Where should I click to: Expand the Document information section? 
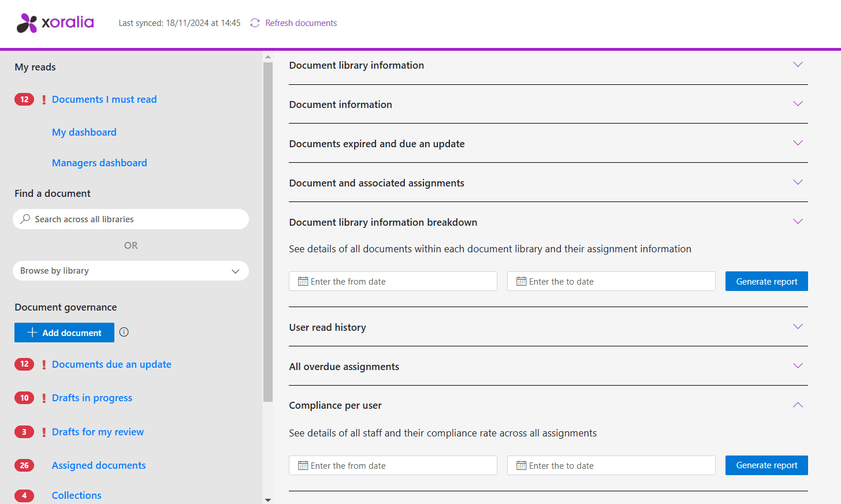(x=798, y=104)
